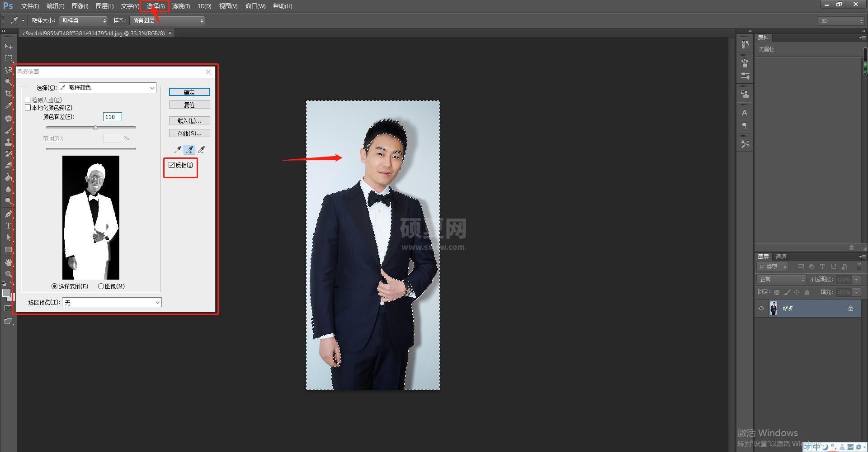
Task: Open the 视图(V) menu
Action: click(x=228, y=6)
